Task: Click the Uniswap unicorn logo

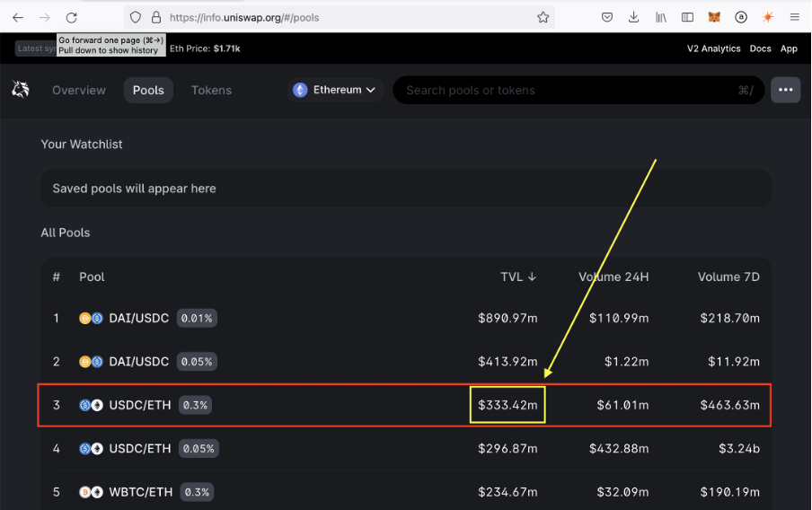Action: coord(21,90)
